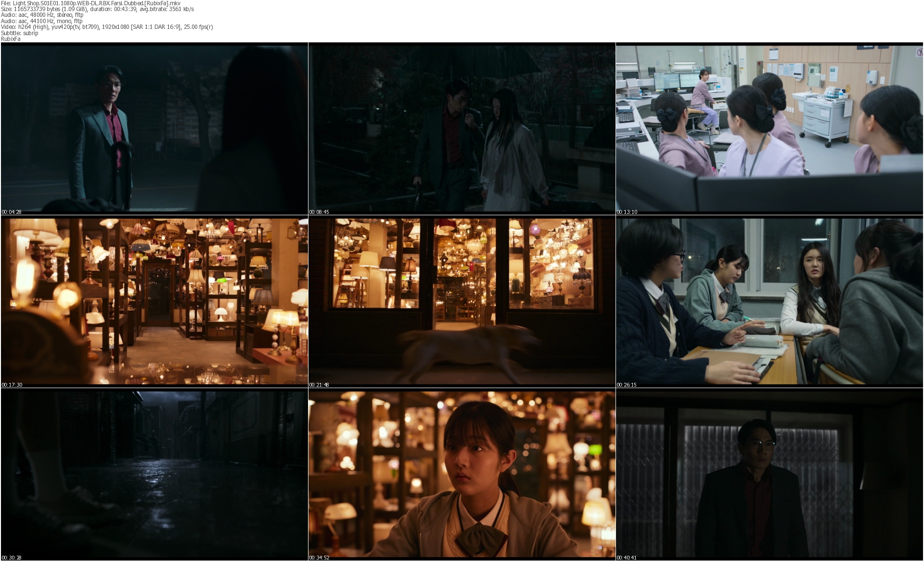Open the dark wet alley thumbnail at 00:30:28
Image resolution: width=924 pixels, height=561 pixels.
coord(154,474)
